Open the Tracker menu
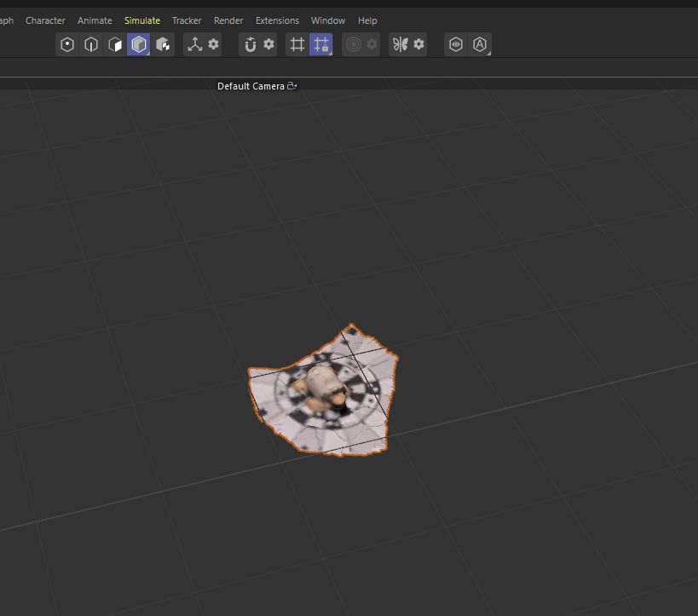Viewport: 698px width, 616px height. tap(187, 20)
